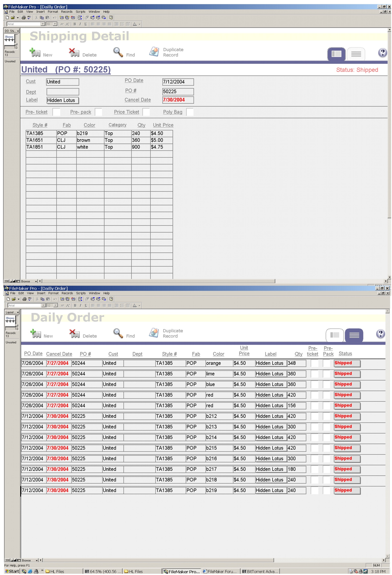Open the 'DO: Shi...' layout pop-up menu

coord(12,31)
